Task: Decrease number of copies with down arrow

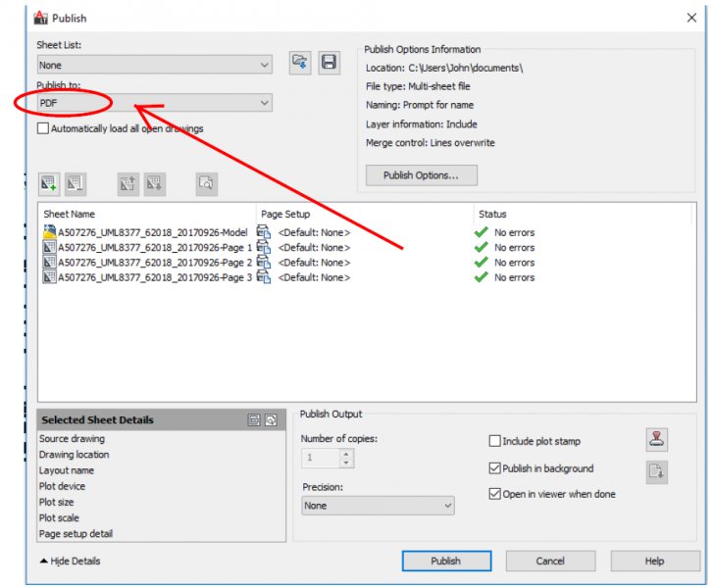Action: pyautogui.click(x=346, y=463)
